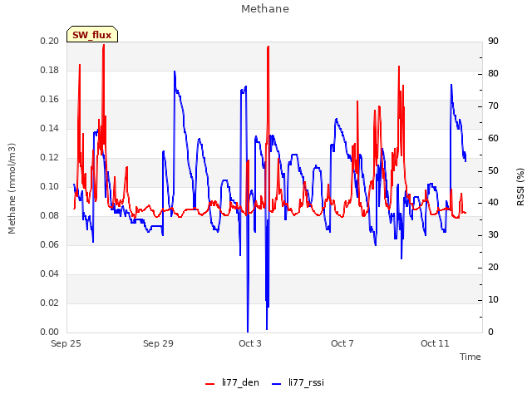
Task: Click the 70 RSSI axis value
Action: coord(493,106)
